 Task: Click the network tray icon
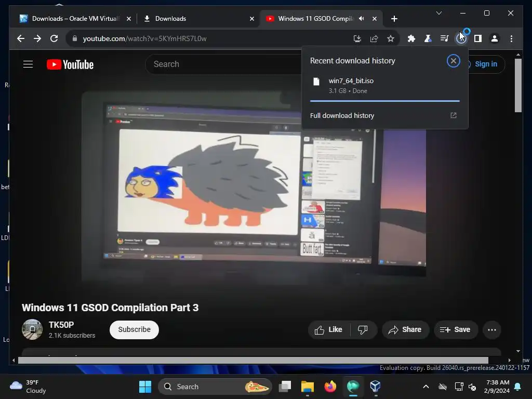(x=459, y=387)
